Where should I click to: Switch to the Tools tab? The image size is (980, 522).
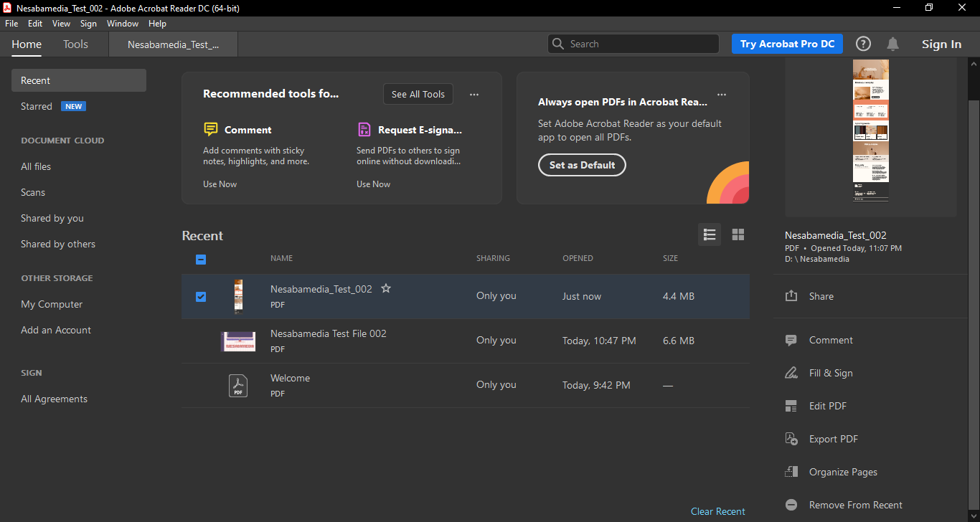(75, 44)
